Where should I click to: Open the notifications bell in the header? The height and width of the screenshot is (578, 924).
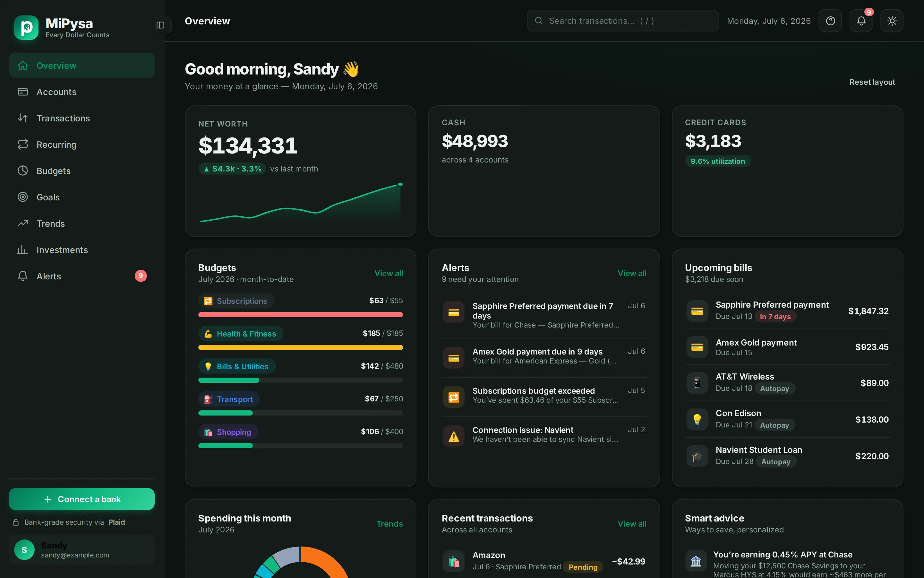[861, 21]
